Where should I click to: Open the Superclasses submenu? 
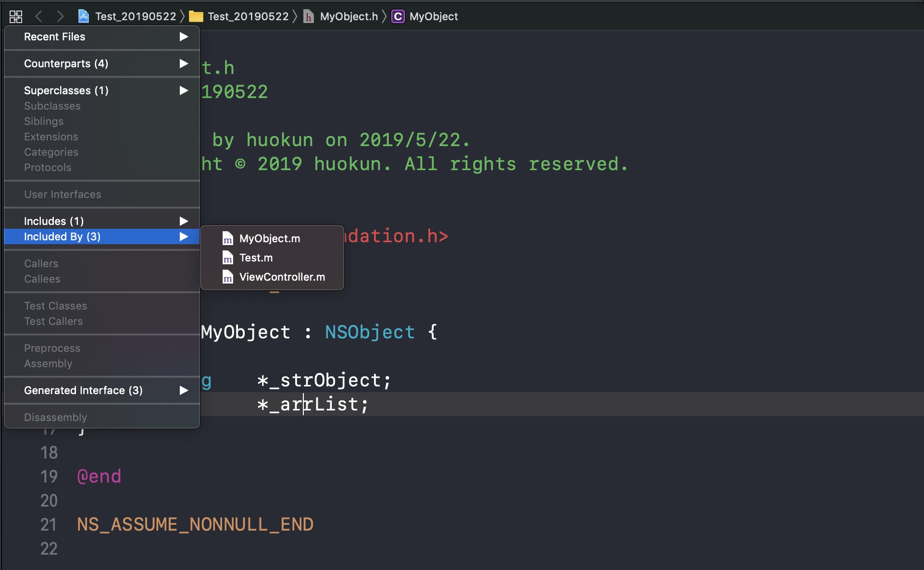tap(183, 90)
